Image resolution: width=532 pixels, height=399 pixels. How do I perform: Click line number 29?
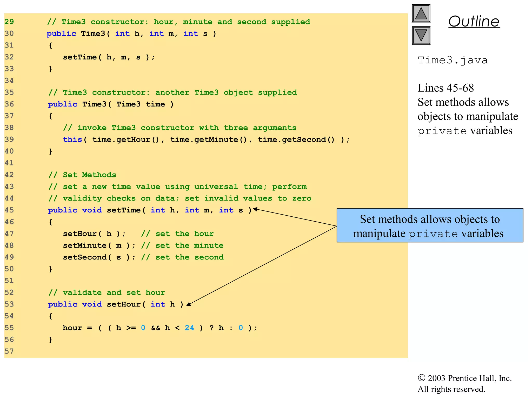9,22
